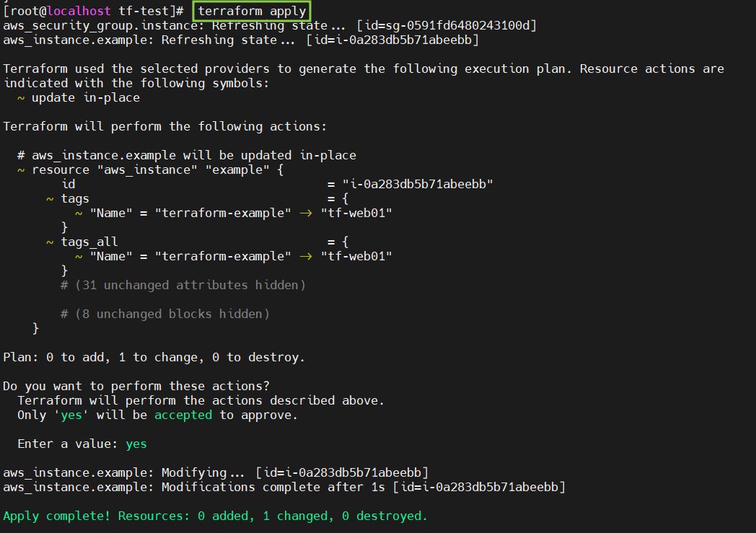Click 'Terraform will perform the following actions:' line

[165, 127]
